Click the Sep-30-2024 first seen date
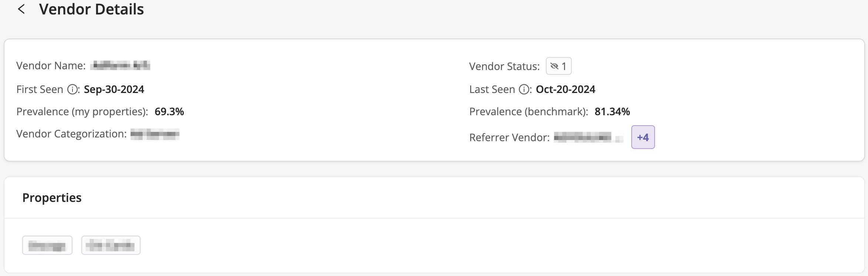Image resolution: width=868 pixels, height=276 pixels. click(x=114, y=90)
